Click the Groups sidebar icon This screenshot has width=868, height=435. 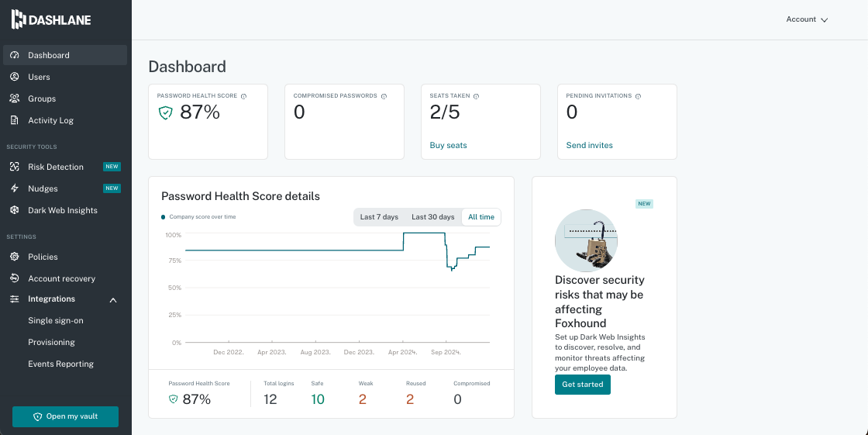[x=14, y=98]
